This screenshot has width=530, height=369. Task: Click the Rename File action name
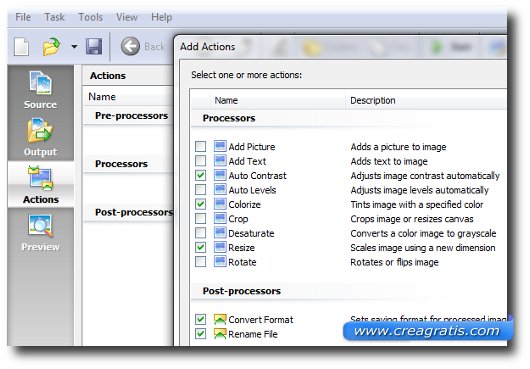[x=253, y=334]
